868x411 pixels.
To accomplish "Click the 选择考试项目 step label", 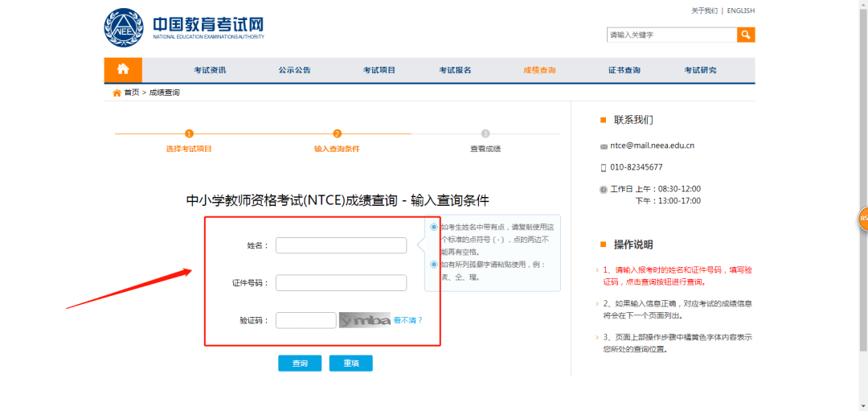I will (189, 149).
